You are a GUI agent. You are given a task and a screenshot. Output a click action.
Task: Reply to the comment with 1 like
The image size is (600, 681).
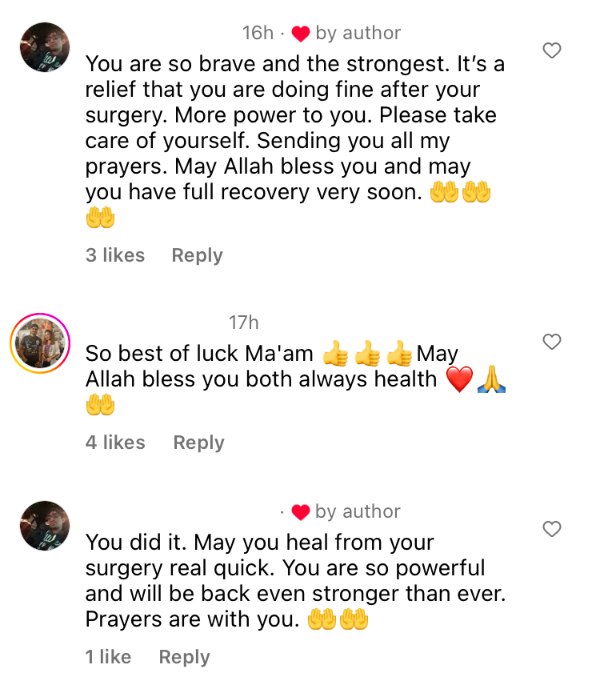[184, 657]
